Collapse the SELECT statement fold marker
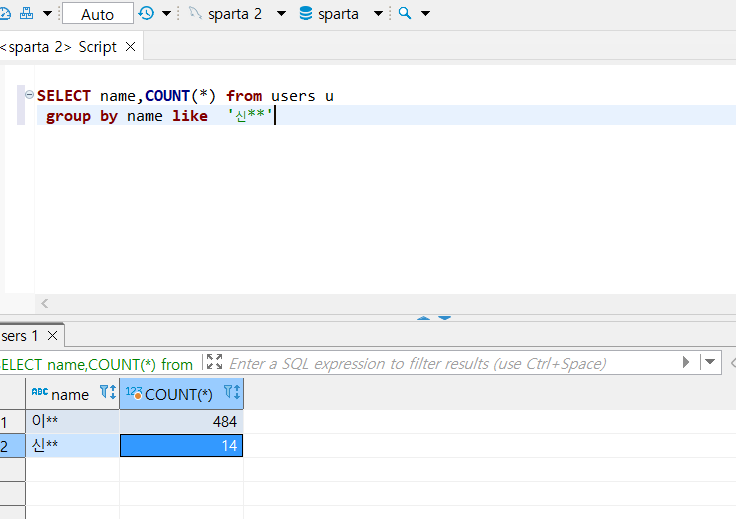 click(29, 95)
